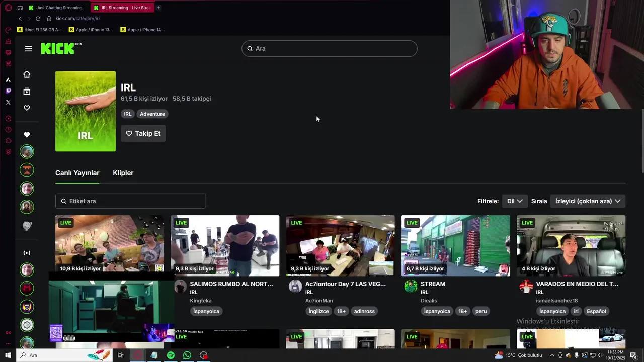Open SALIMOS RUMBO AL NORT... stream title
Screen dimensions: 644x362
[231, 284]
